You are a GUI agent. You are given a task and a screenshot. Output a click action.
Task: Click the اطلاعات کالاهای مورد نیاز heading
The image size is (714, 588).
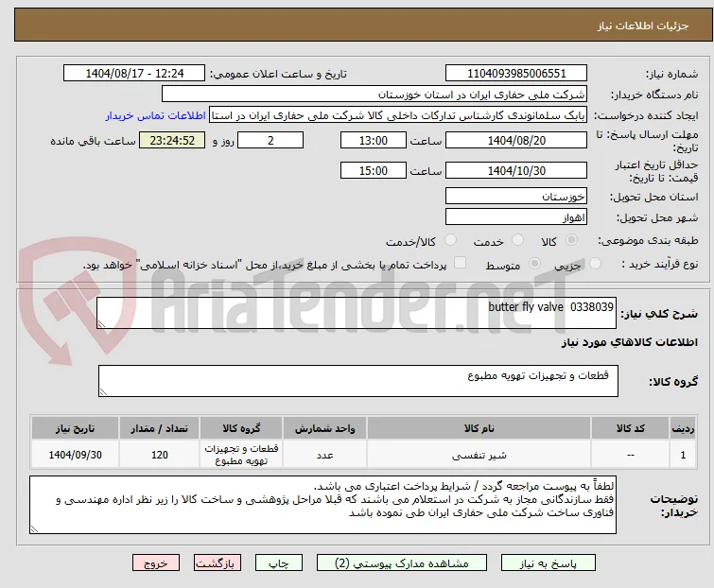(x=629, y=342)
